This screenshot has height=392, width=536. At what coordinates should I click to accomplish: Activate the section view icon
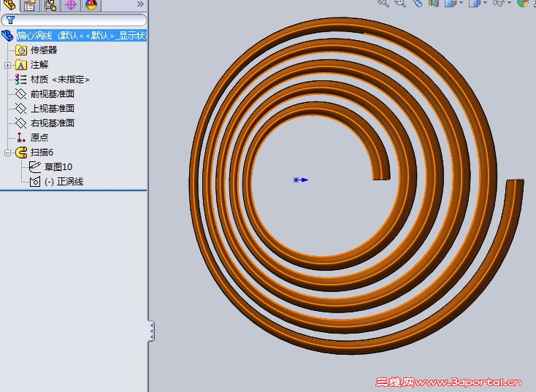434,3
